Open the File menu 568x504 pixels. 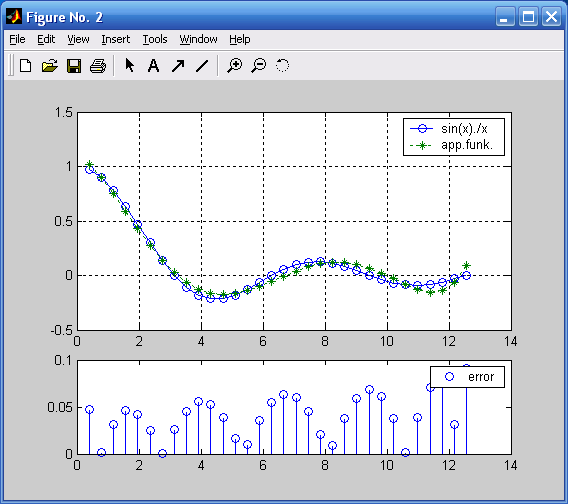click(17, 39)
